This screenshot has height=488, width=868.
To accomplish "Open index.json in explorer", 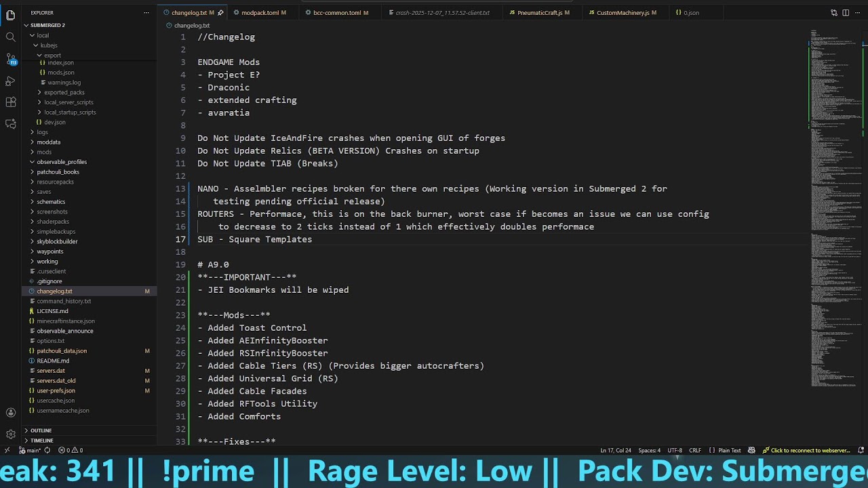I will tap(90, 62).
